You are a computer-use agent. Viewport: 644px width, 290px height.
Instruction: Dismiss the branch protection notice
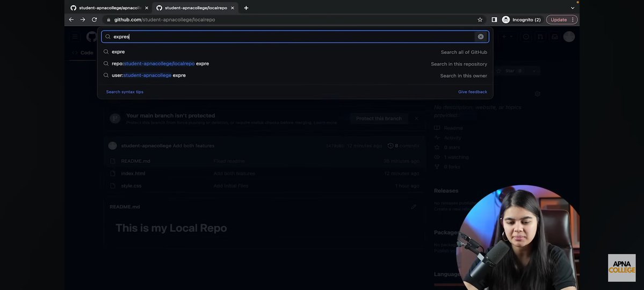click(x=416, y=118)
